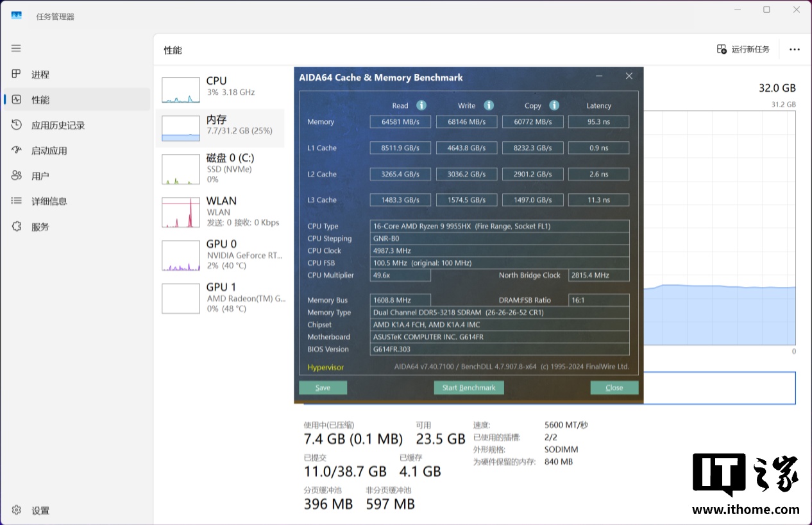Click the Write info icon in AIDA64

click(489, 105)
